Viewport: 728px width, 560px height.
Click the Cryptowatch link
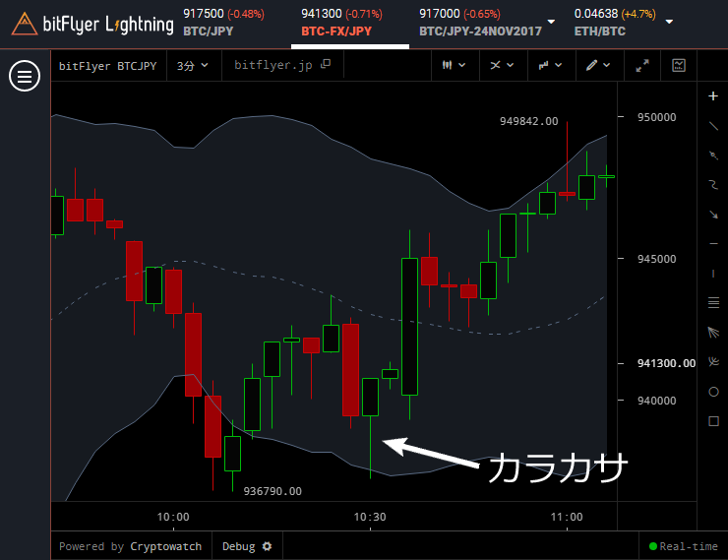coord(166,546)
